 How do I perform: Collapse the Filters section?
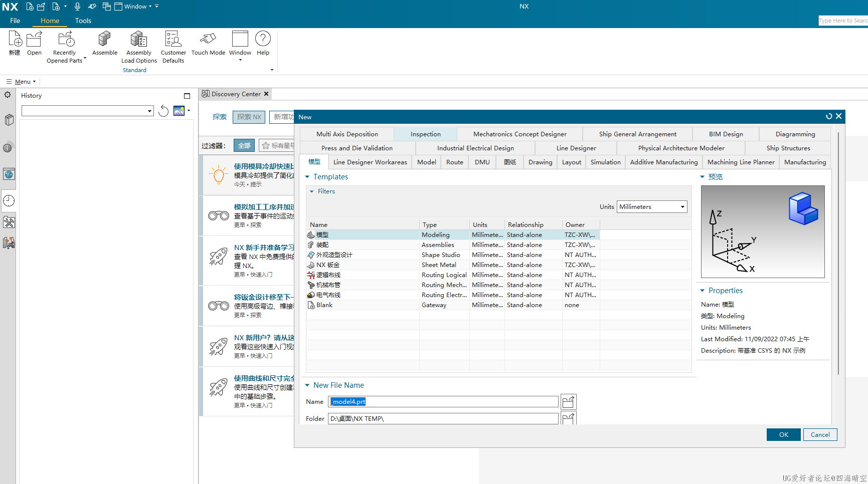pyautogui.click(x=312, y=191)
